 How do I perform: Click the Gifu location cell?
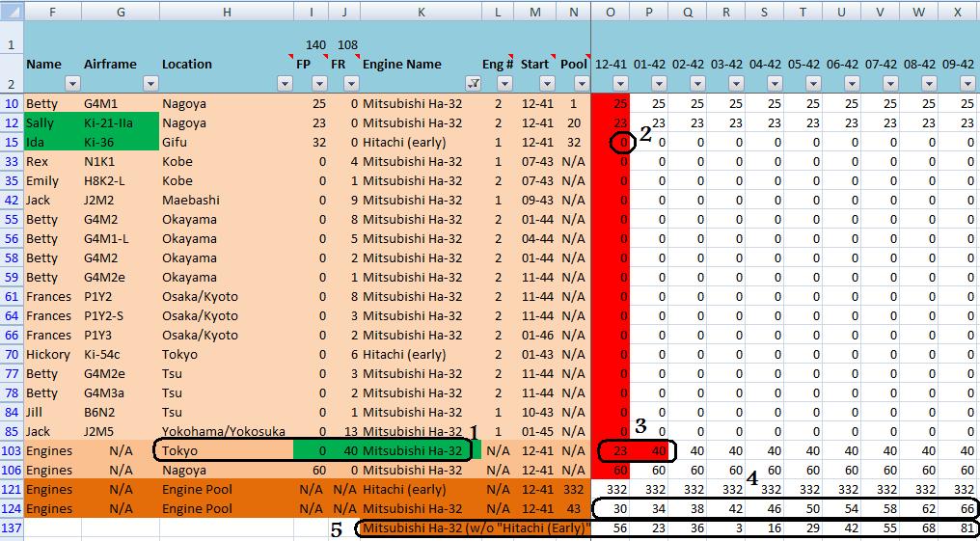coord(227,142)
